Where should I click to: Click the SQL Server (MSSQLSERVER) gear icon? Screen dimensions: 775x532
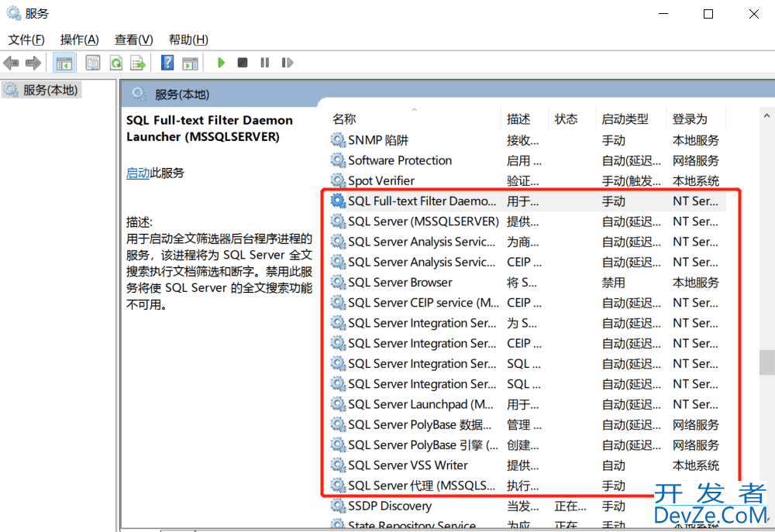coord(338,221)
